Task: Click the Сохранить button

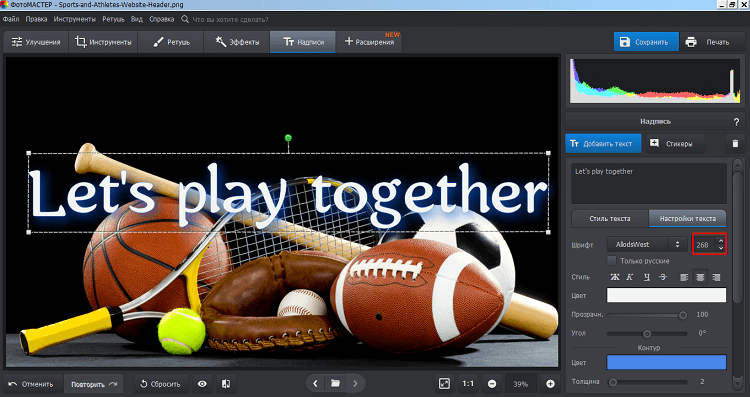Action: (x=646, y=42)
